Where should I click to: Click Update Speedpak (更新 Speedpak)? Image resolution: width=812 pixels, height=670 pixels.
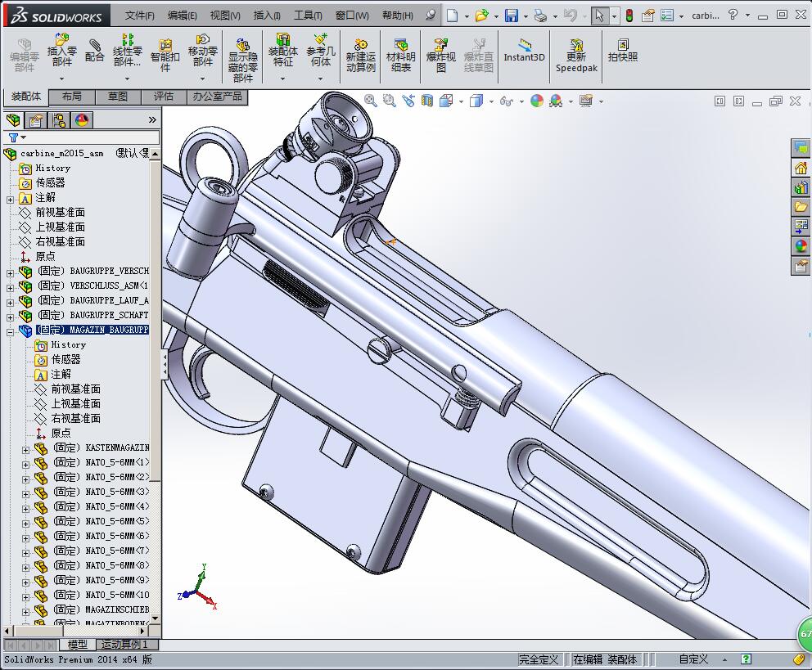coord(576,56)
